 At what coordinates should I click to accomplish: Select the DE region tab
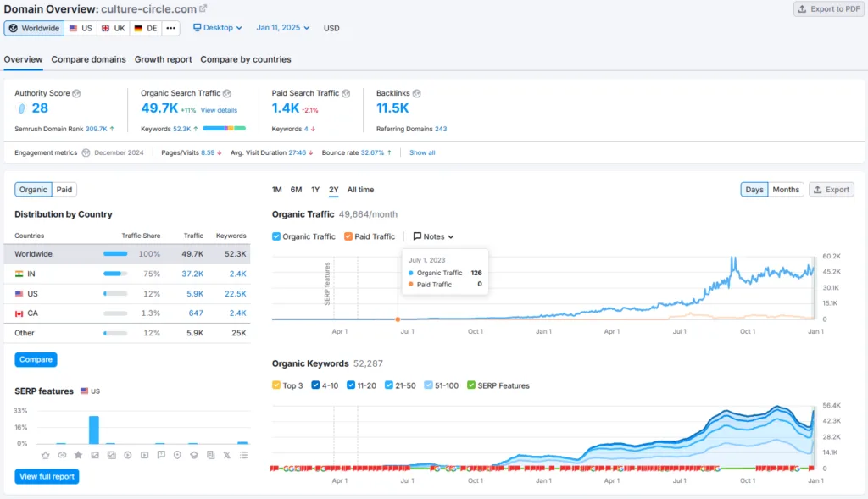click(x=146, y=28)
